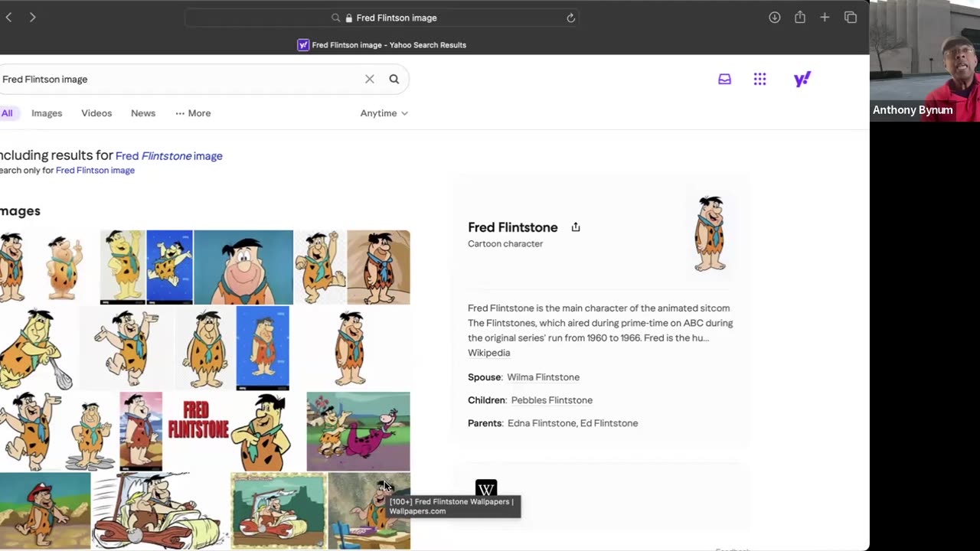Open the Fred in red hat thumbnail
This screenshot has height=551, width=980.
(45, 510)
